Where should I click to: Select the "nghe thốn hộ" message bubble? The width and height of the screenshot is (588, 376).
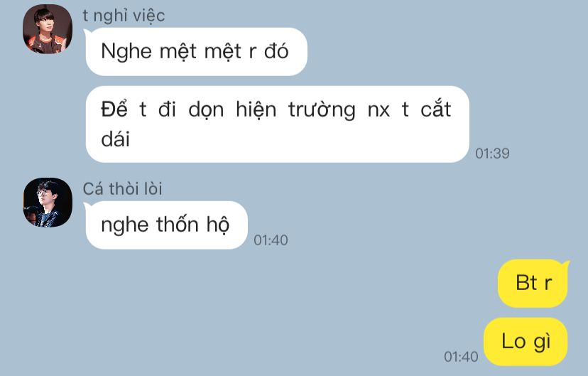(x=166, y=225)
